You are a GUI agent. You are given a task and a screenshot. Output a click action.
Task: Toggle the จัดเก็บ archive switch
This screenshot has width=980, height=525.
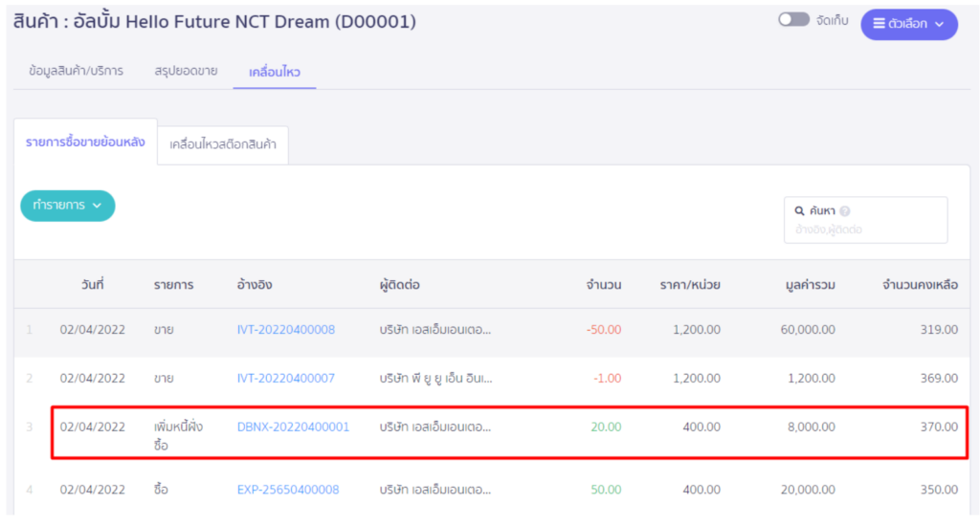(793, 20)
